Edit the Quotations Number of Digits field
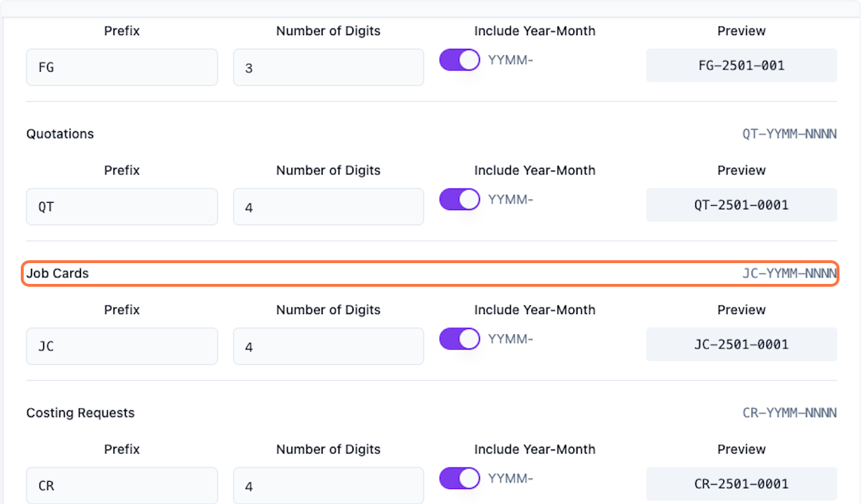 point(328,207)
